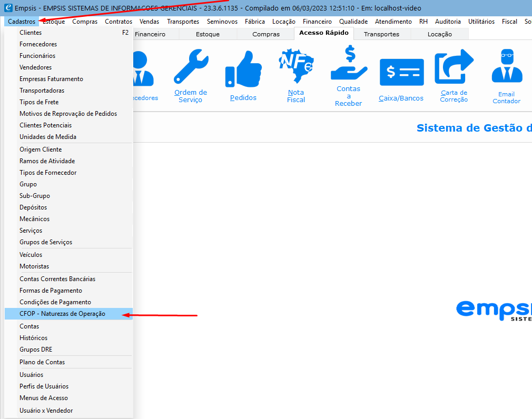
Task: Open the Qualidade menu
Action: (353, 22)
